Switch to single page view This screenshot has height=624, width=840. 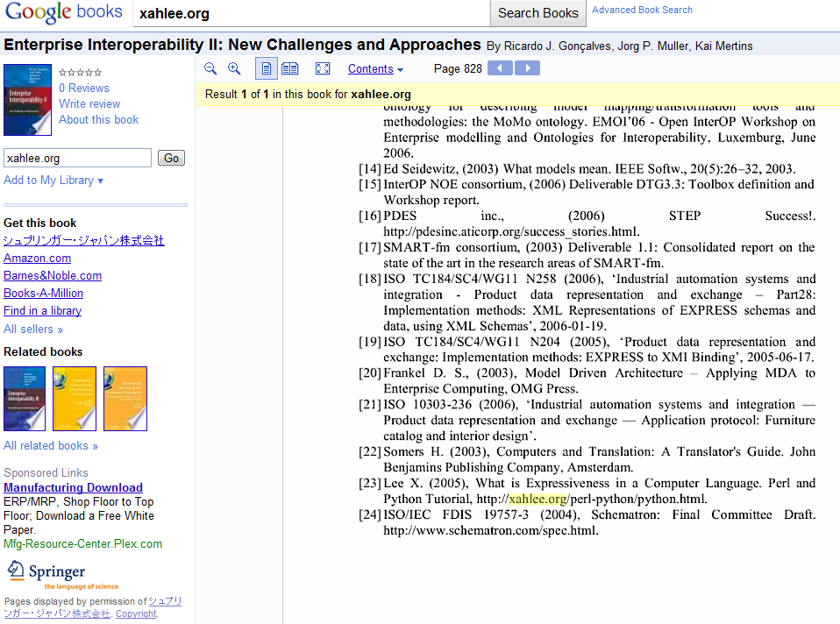click(266, 68)
